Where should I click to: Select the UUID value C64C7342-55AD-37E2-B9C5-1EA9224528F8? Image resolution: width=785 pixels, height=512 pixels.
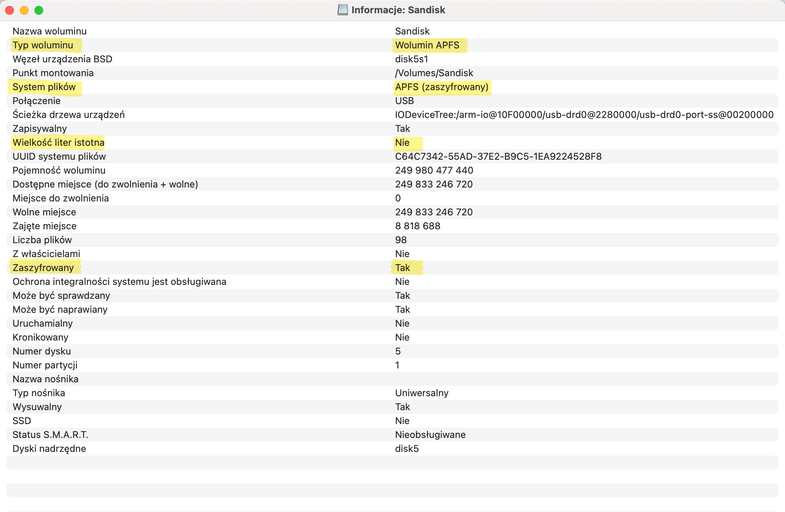coord(498,157)
